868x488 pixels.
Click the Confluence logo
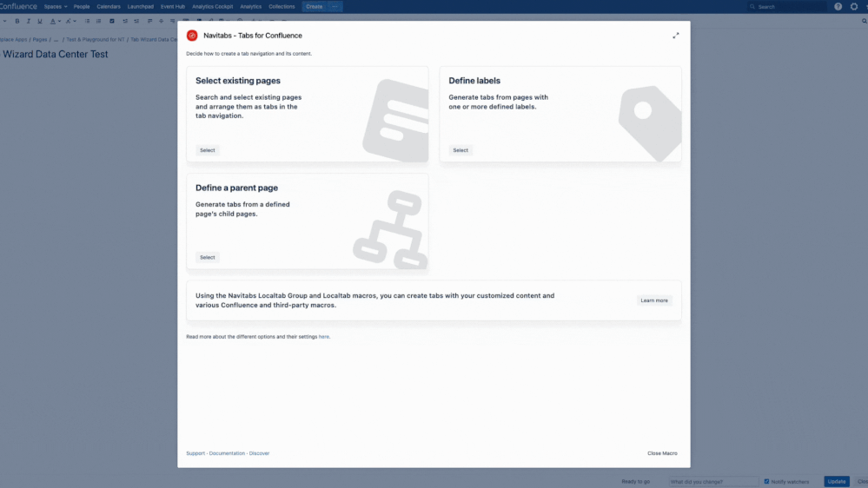click(x=18, y=7)
